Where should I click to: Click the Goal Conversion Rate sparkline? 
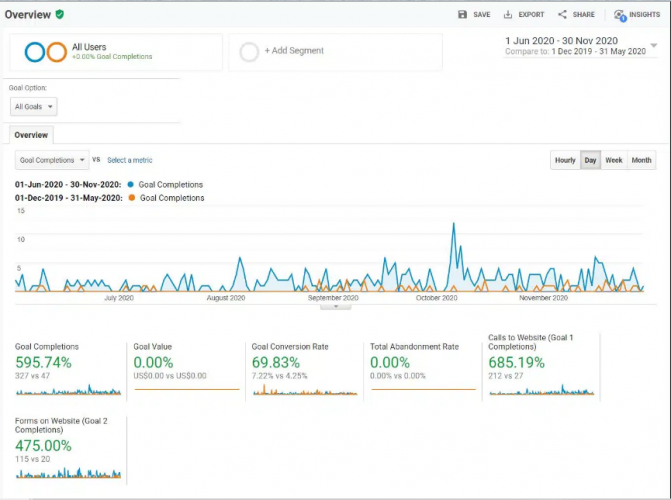[301, 389]
